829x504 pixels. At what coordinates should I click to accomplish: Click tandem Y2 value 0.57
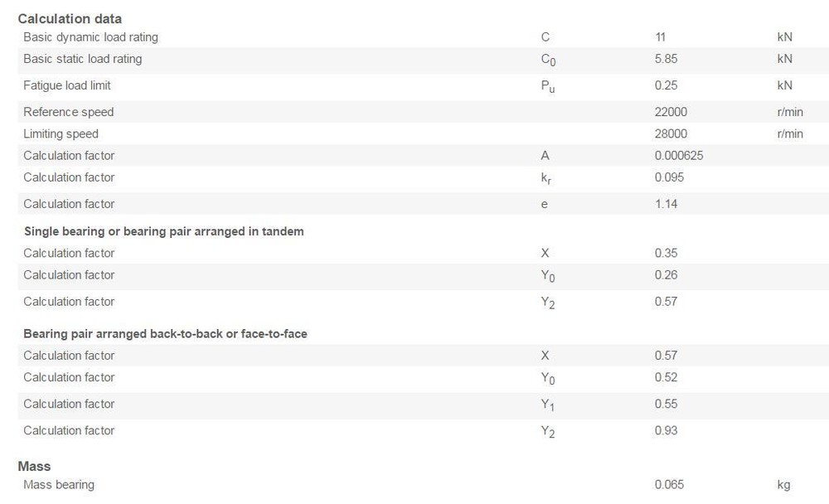[666, 302]
